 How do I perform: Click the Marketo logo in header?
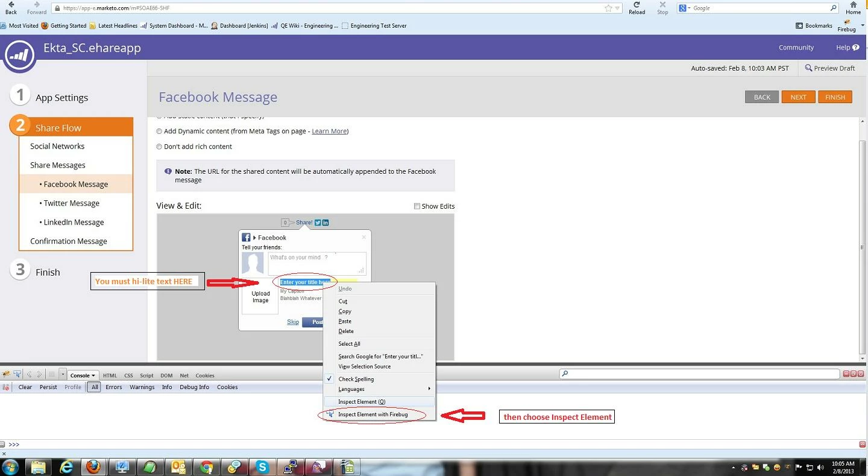click(20, 56)
